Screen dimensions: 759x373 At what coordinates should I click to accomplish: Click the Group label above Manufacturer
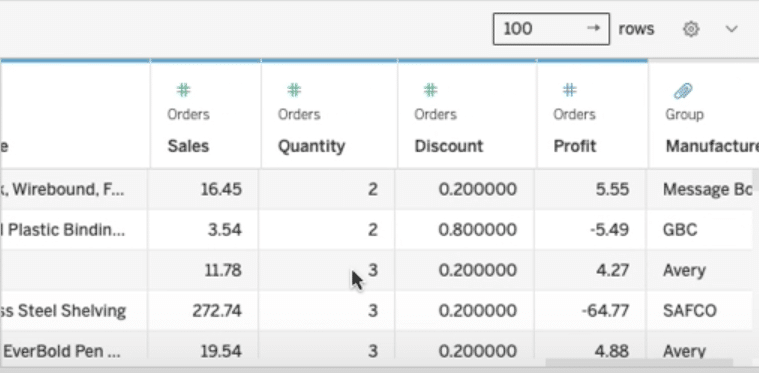pyautogui.click(x=684, y=115)
